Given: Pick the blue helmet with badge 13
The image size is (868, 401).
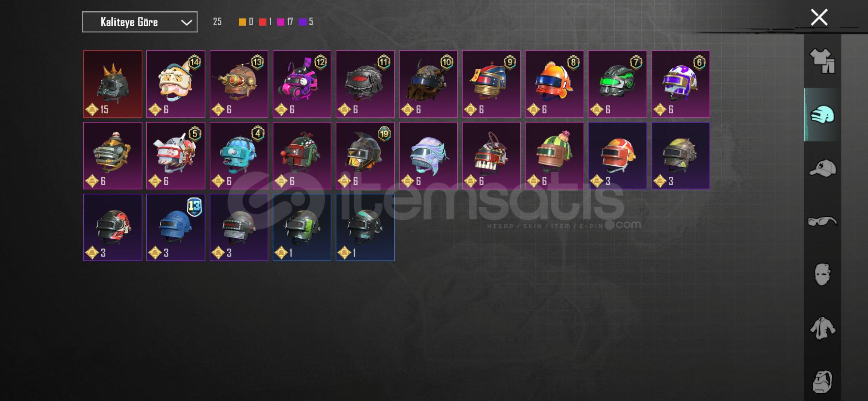Looking at the screenshot, I should pos(176,227).
